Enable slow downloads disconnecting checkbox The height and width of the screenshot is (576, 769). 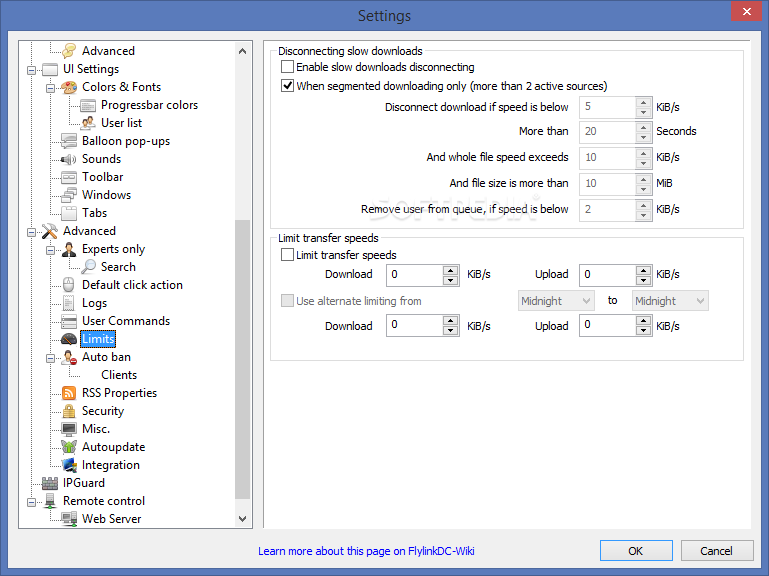point(287,66)
